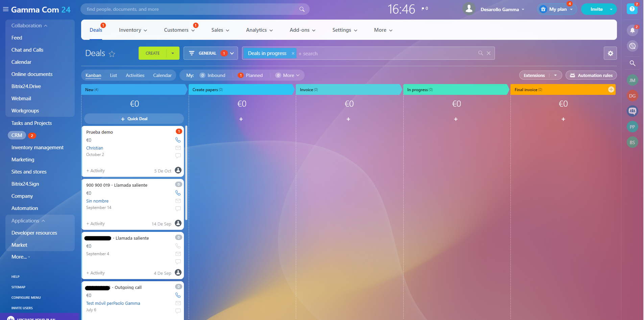Open the Christian contact link
The image size is (644, 320).
click(95, 148)
